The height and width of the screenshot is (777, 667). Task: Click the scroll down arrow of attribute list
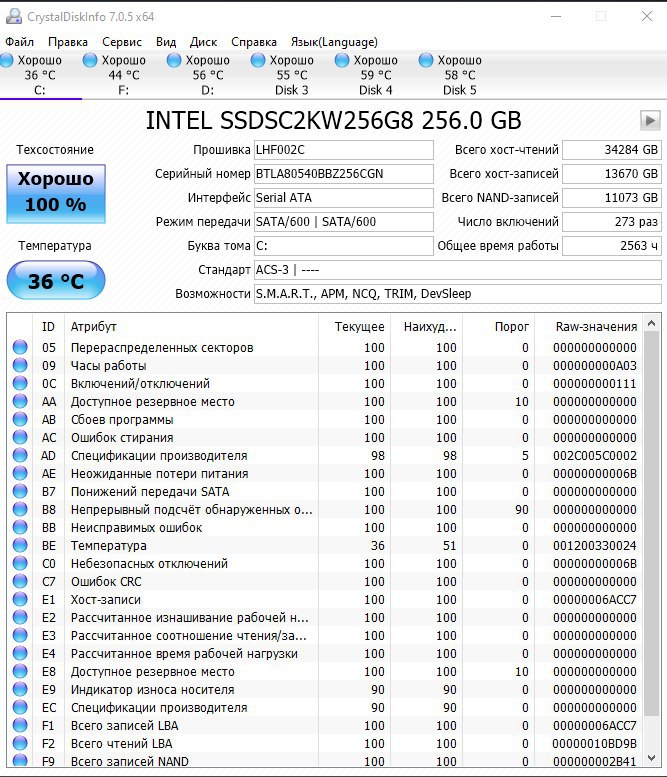click(652, 758)
